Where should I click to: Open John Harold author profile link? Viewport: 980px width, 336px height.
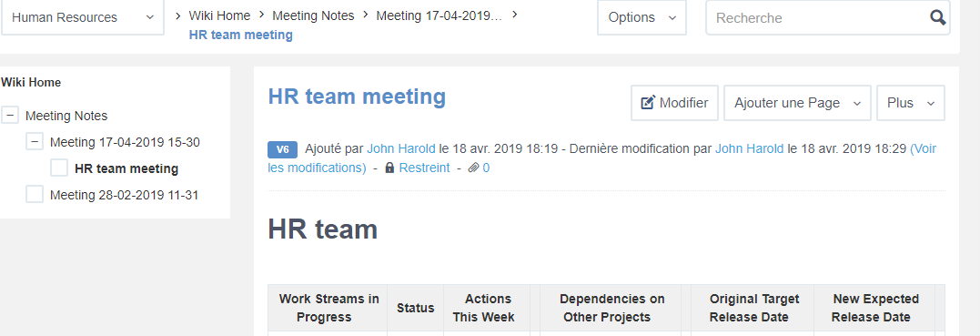point(400,149)
